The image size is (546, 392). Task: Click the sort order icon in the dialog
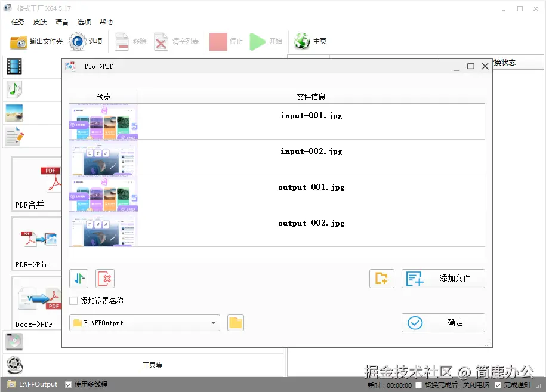(78, 278)
